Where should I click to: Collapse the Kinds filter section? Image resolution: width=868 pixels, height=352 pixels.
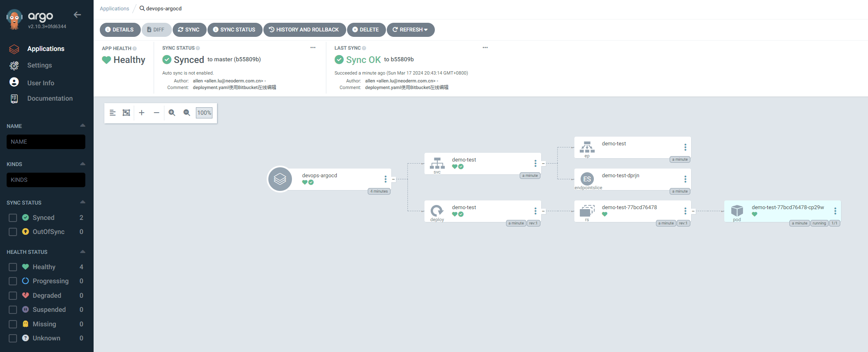(x=82, y=164)
